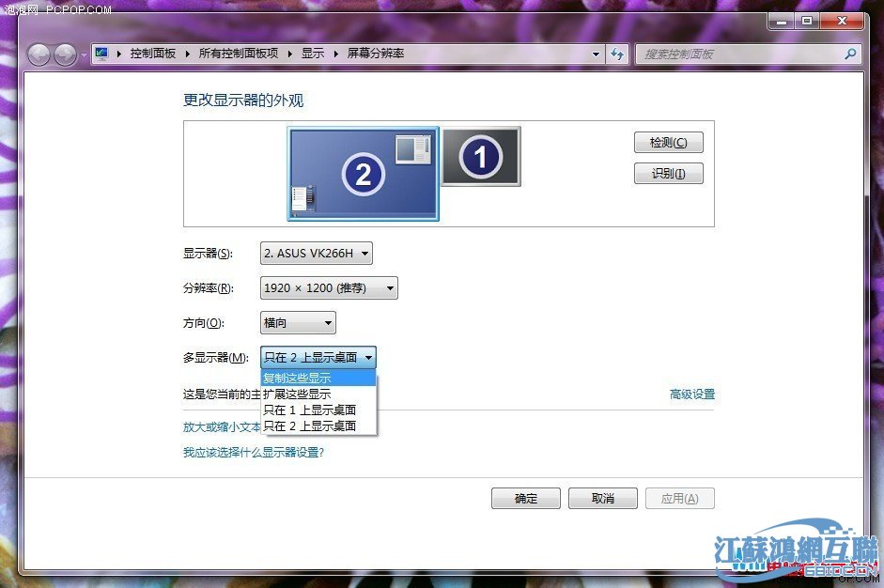Collapse the 多显示器 dropdown
The image size is (884, 588).
click(x=318, y=358)
